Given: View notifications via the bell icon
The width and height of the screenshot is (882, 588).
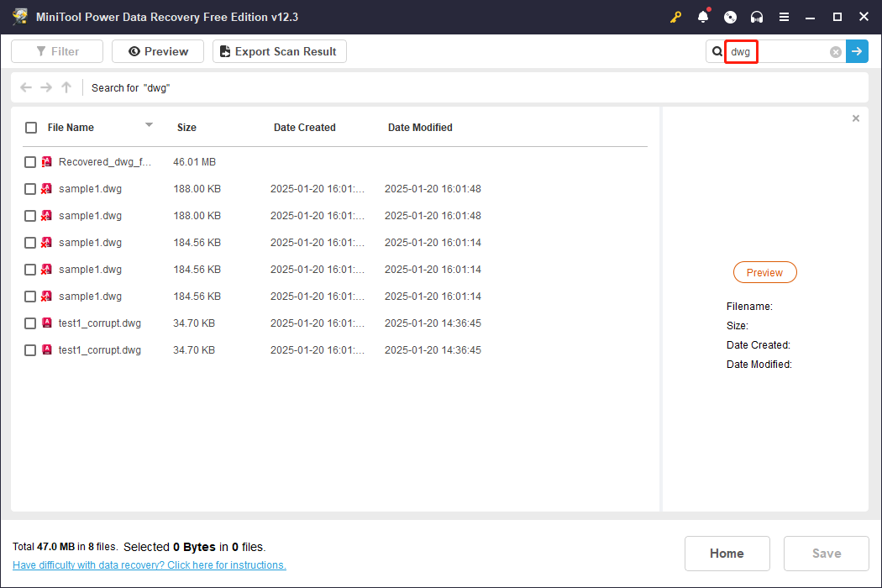Looking at the screenshot, I should (703, 17).
